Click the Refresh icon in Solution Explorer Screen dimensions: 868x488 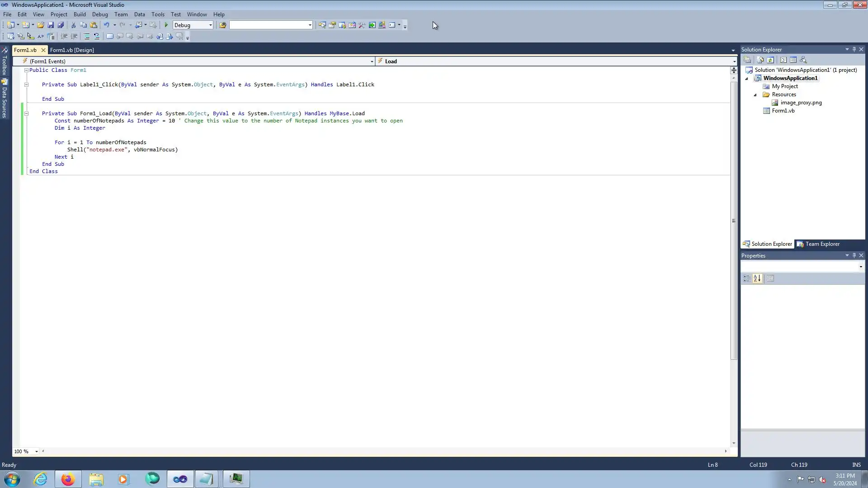pyautogui.click(x=770, y=60)
